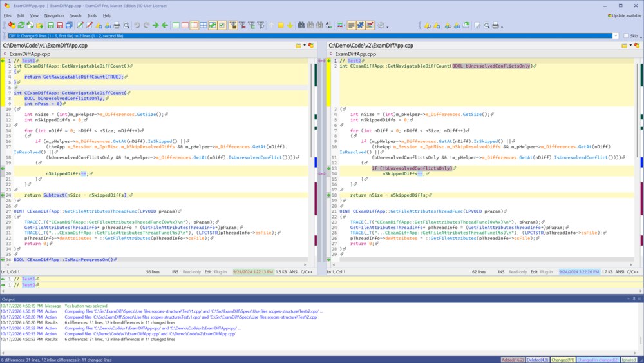Open the Tools menu
The height and width of the screenshot is (363, 644).
(92, 15)
